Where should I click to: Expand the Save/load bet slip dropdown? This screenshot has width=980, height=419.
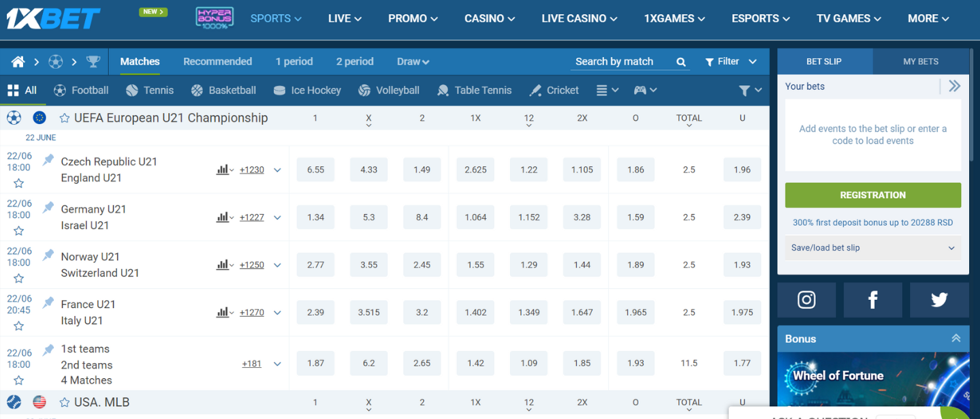tap(873, 248)
